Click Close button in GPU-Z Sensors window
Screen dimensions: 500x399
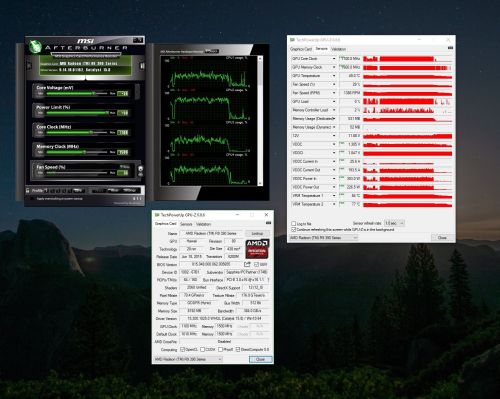442,238
